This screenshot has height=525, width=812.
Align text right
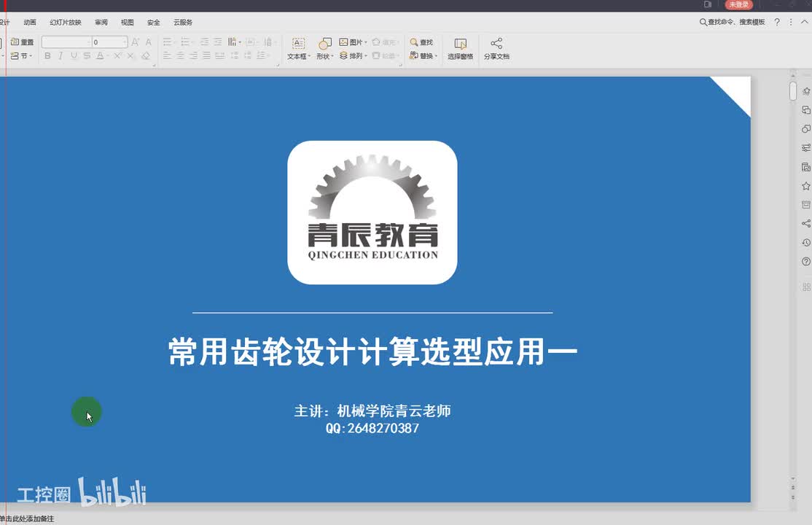193,55
